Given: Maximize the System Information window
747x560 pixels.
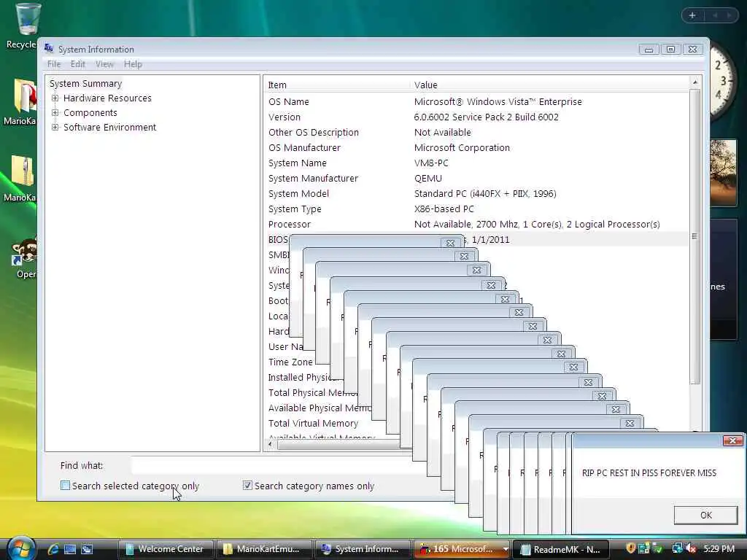Looking at the screenshot, I should (670, 49).
